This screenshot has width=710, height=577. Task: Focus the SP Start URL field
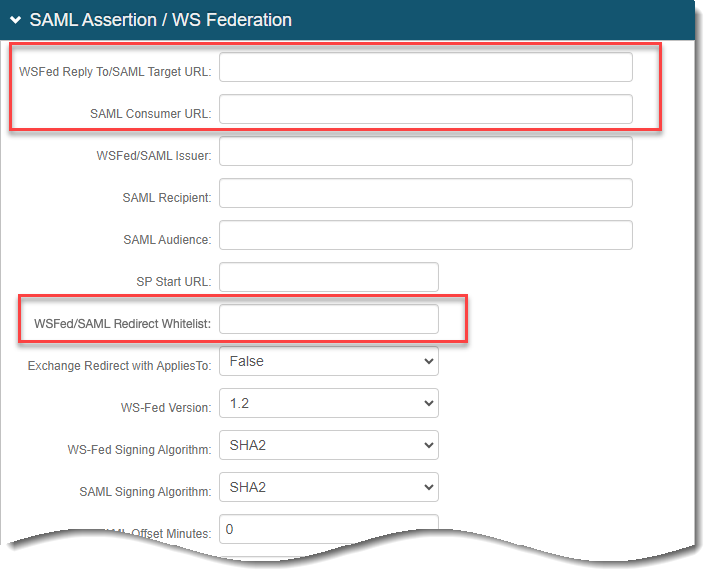pos(329,277)
